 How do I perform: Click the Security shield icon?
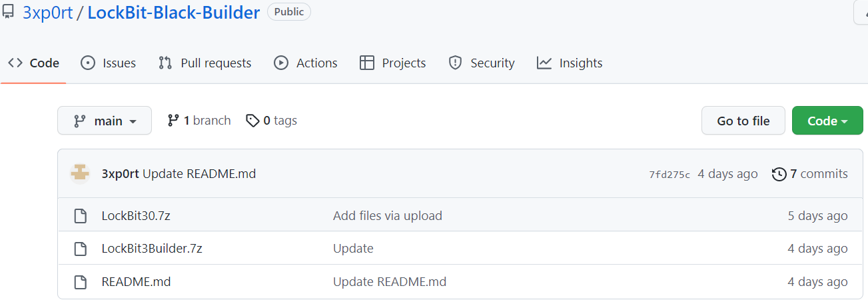pos(456,63)
